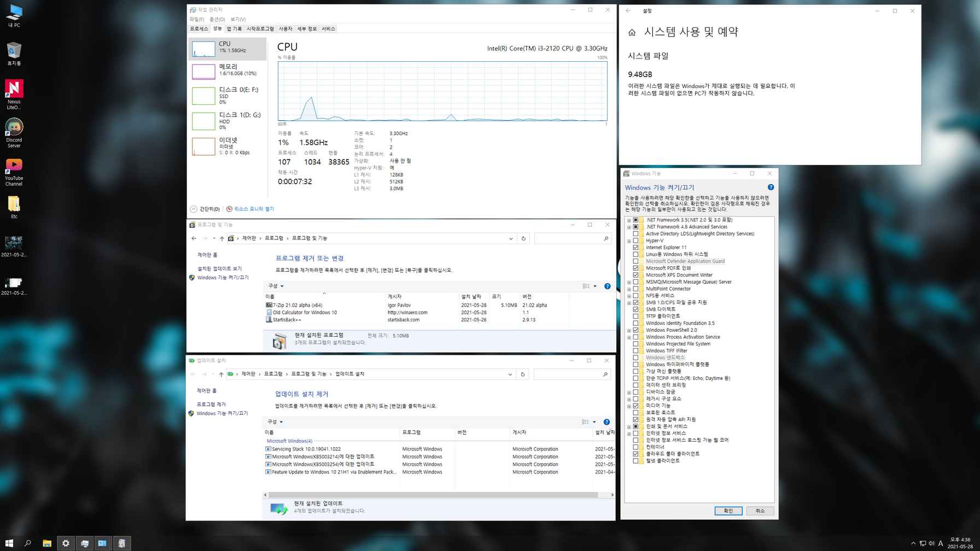Expand 미디어 기능 tree node
Image resolution: width=980 pixels, height=551 pixels.
tap(629, 406)
